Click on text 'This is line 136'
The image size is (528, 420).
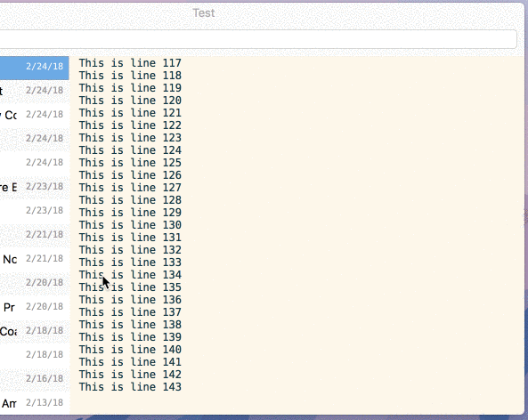tap(130, 300)
